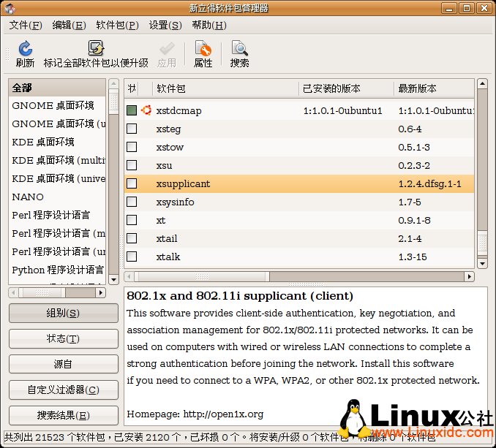Click the 应用 (Apply) checkmark icon

click(x=167, y=48)
